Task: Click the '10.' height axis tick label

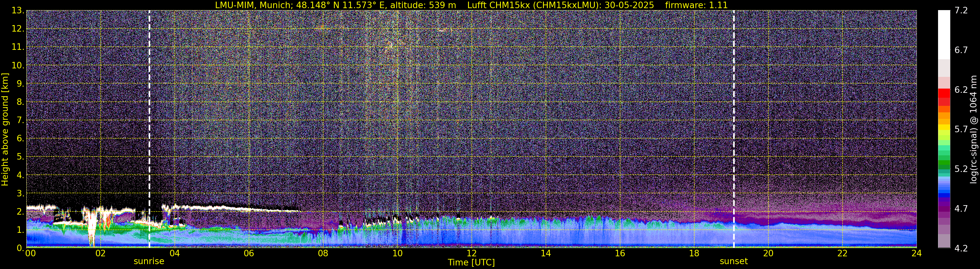Action: 18,65
